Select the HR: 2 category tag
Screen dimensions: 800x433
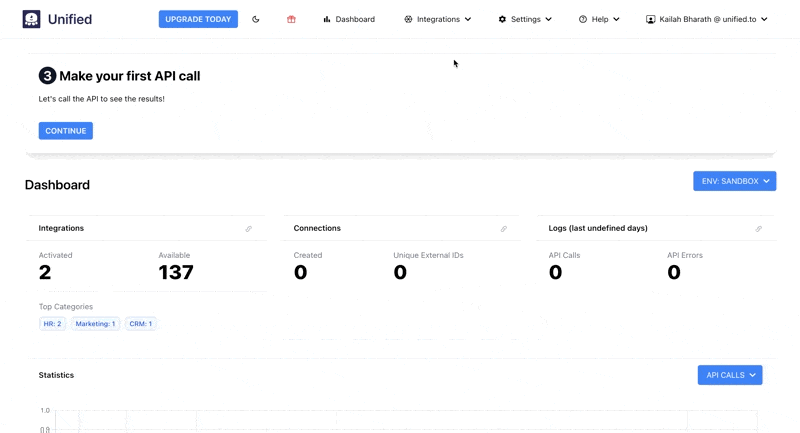53,324
